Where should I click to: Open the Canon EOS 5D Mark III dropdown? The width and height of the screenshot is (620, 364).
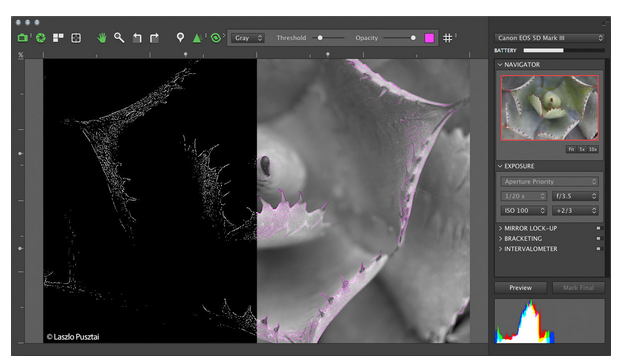click(x=549, y=38)
